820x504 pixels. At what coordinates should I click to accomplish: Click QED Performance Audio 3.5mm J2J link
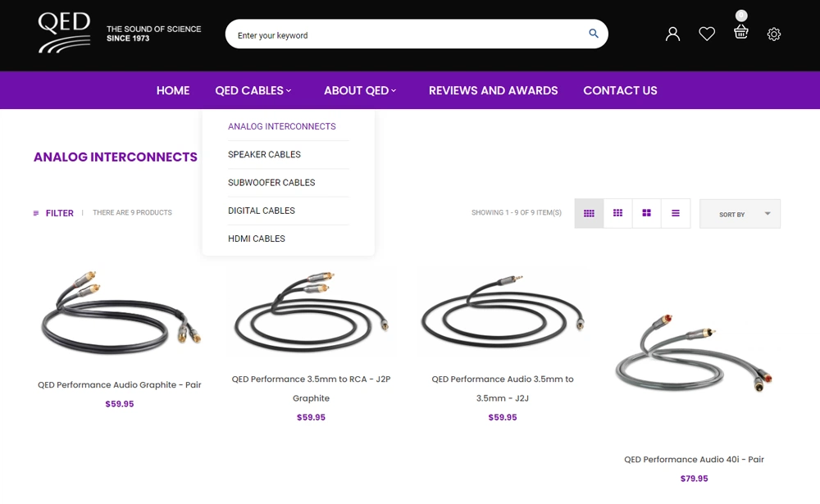[503, 388]
